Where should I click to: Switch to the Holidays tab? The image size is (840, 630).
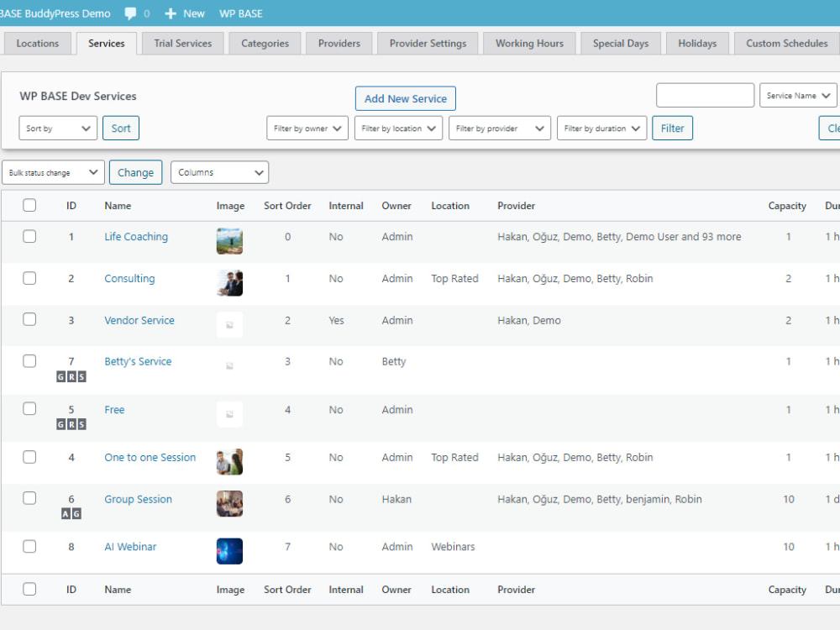pyautogui.click(x=697, y=44)
